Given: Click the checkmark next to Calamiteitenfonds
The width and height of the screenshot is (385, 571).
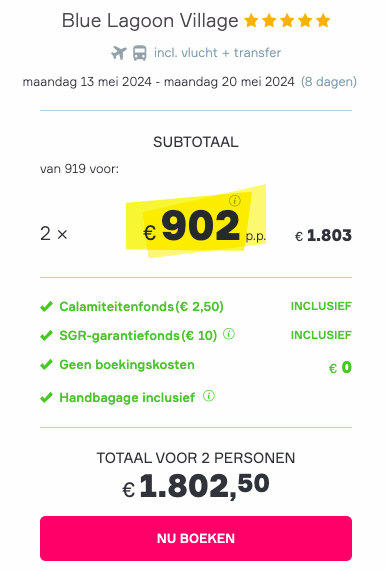Looking at the screenshot, I should click(46, 307).
